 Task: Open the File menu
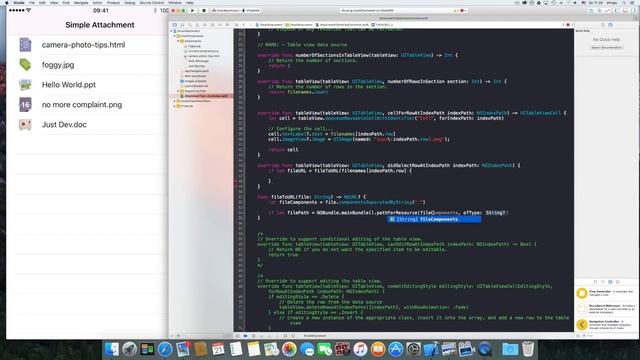coord(31,2)
